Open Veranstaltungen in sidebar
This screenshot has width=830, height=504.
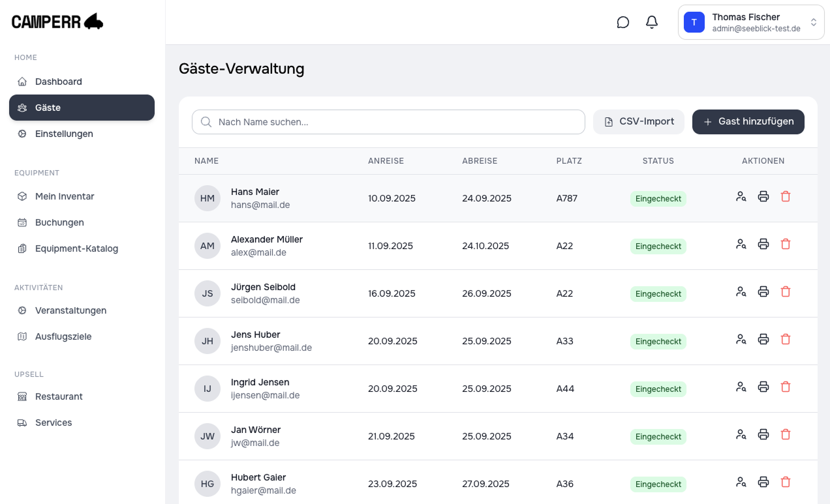70,310
